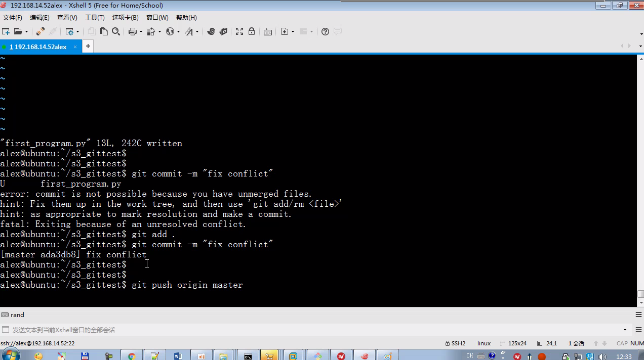This screenshot has height=360, width=644.
Task: Click the Open session folder icon
Action: pos(18,31)
